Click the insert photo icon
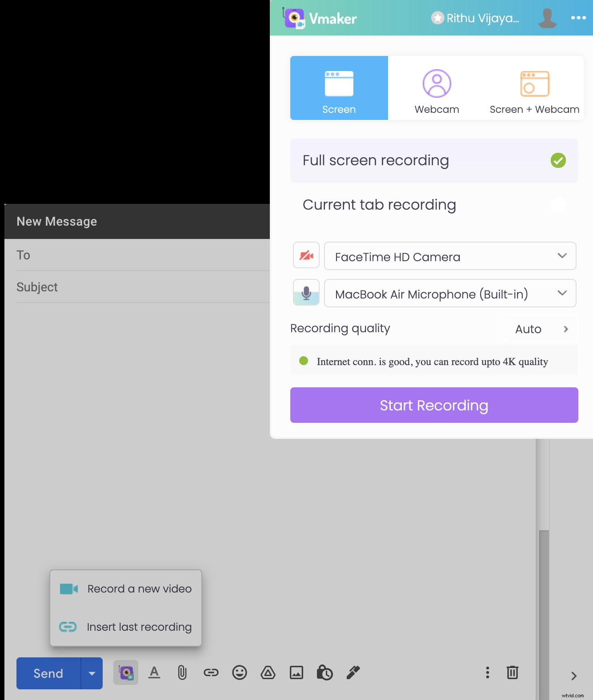Image resolution: width=593 pixels, height=700 pixels. tap(296, 672)
